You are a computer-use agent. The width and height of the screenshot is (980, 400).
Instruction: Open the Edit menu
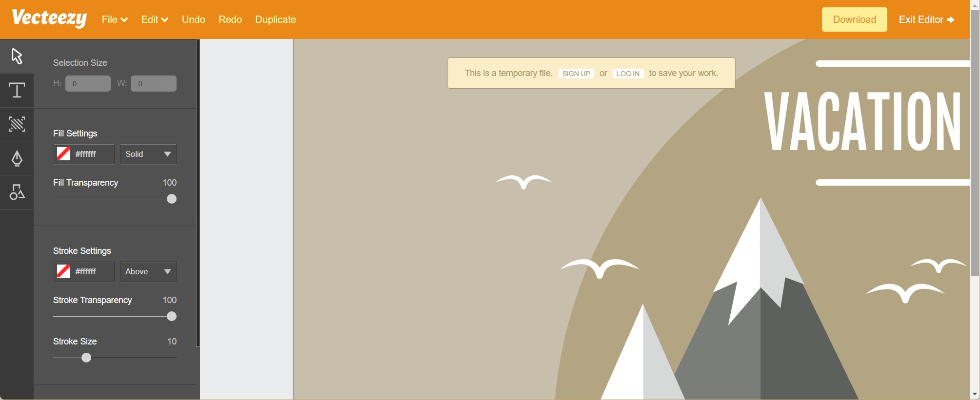coord(155,19)
